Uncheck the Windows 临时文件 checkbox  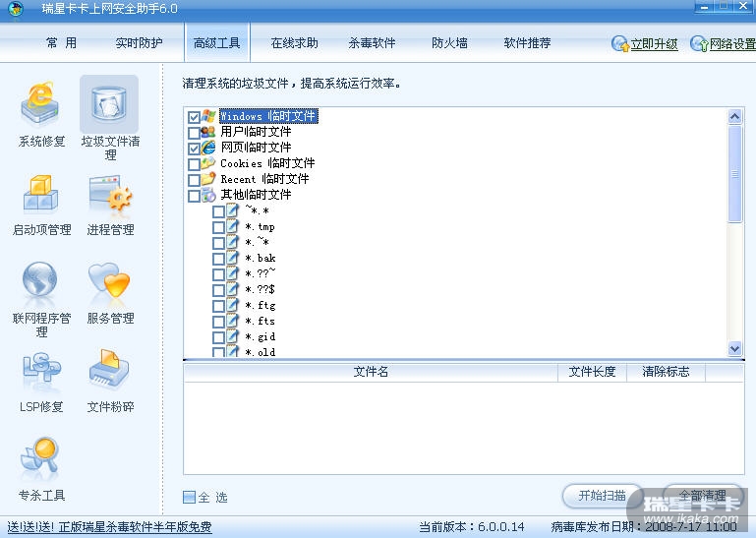(194, 117)
